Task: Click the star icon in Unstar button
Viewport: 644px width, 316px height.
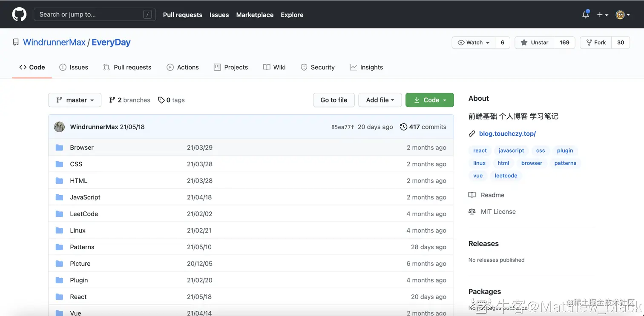Action: coord(524,43)
